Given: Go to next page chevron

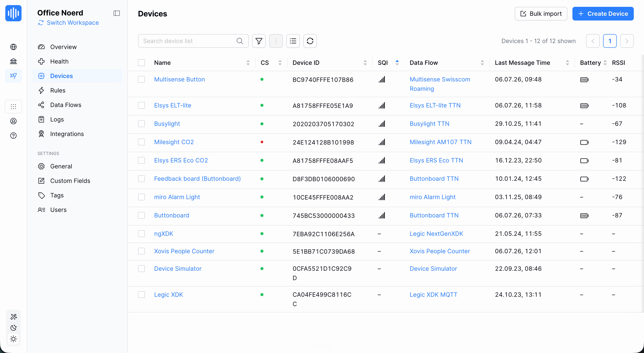Looking at the screenshot, I should tap(627, 41).
